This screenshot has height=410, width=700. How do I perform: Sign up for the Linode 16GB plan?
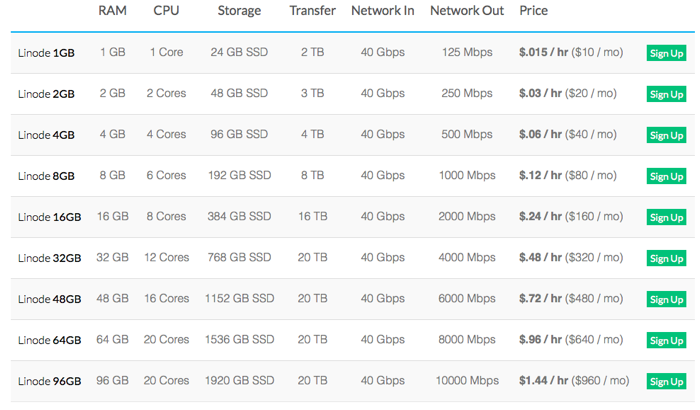tap(666, 218)
